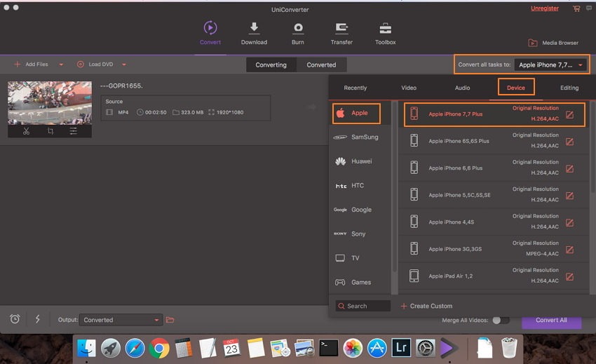The height and width of the screenshot is (364, 596).
Task: Choose Apple iPhone 6S,6S Plus preset
Action: (x=494, y=141)
